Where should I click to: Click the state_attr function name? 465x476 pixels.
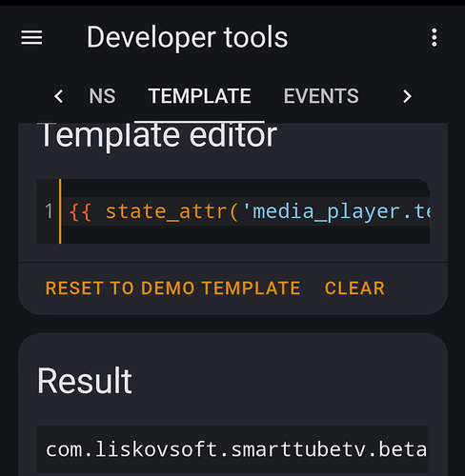(166, 211)
